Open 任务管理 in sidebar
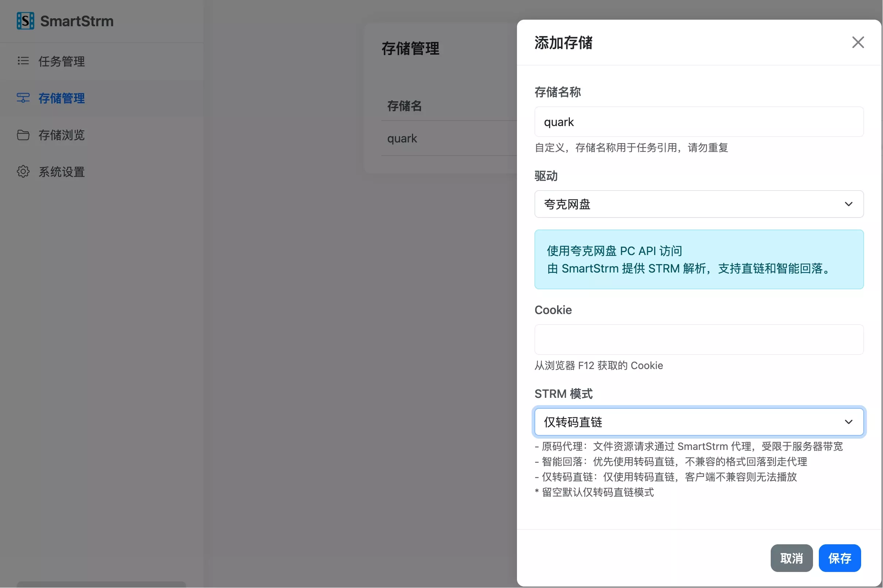Image resolution: width=883 pixels, height=588 pixels. (x=101, y=61)
